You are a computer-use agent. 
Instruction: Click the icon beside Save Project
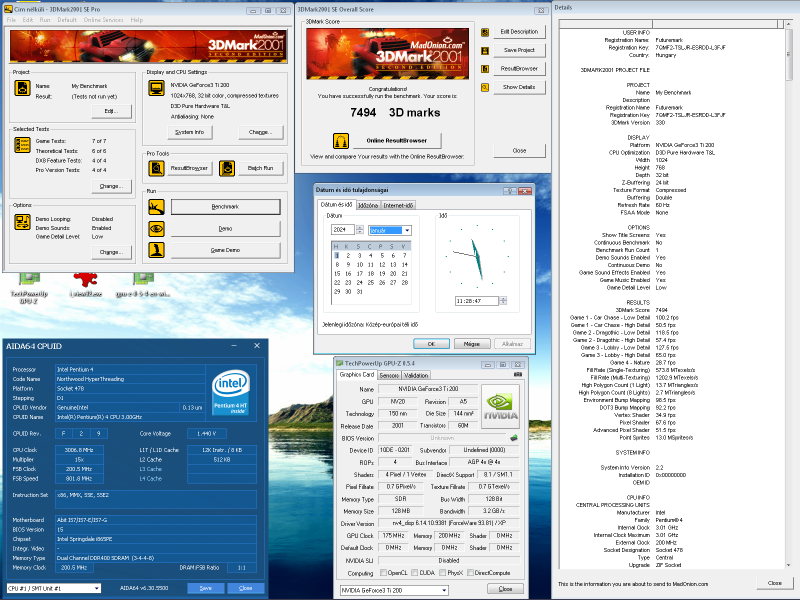point(485,51)
